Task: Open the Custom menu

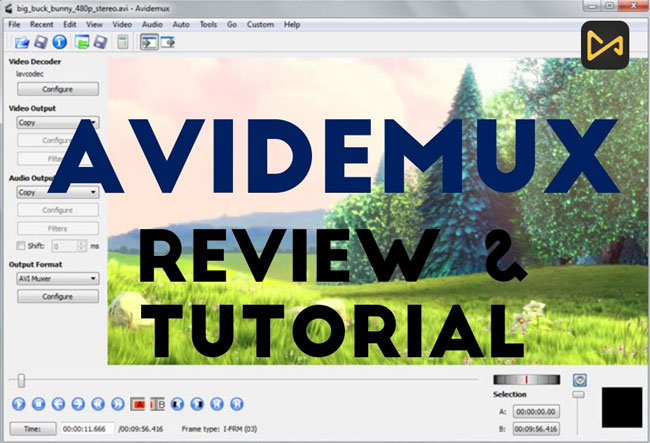Action: point(260,24)
